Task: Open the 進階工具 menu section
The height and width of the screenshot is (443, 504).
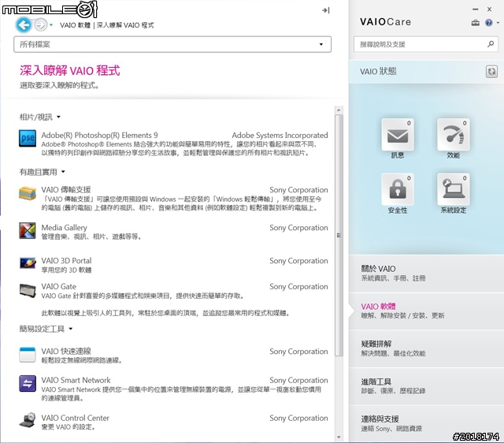Action: pyautogui.click(x=426, y=386)
